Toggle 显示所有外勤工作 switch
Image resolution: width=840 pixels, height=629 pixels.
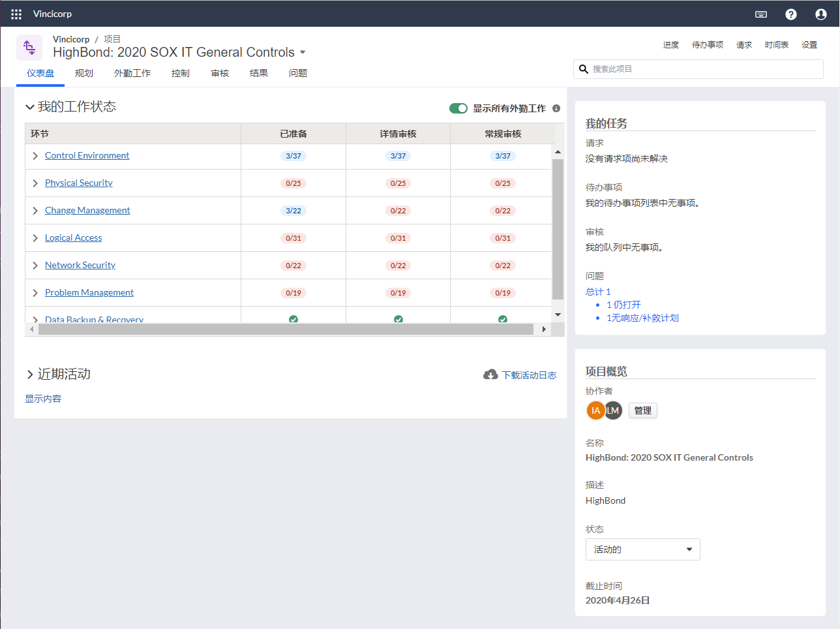tap(458, 108)
